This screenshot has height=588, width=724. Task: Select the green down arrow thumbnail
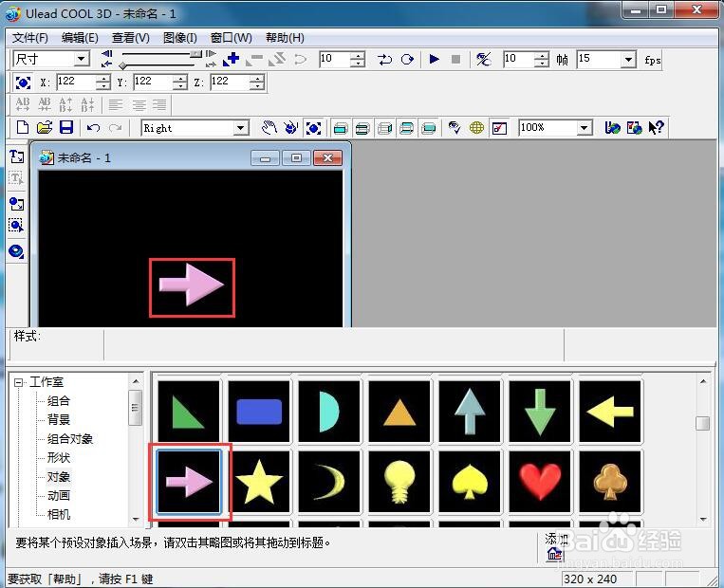click(539, 412)
